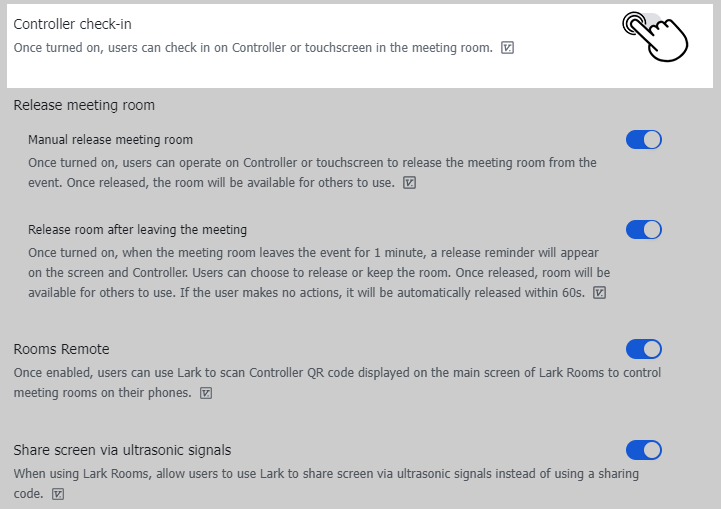
Task: Disable Manual release meeting room toggle
Action: (643, 140)
